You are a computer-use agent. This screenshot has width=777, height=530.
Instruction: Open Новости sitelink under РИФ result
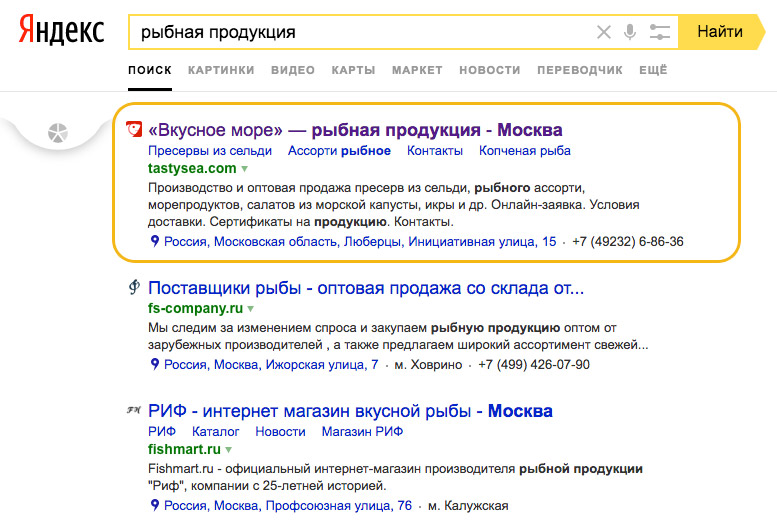280,431
